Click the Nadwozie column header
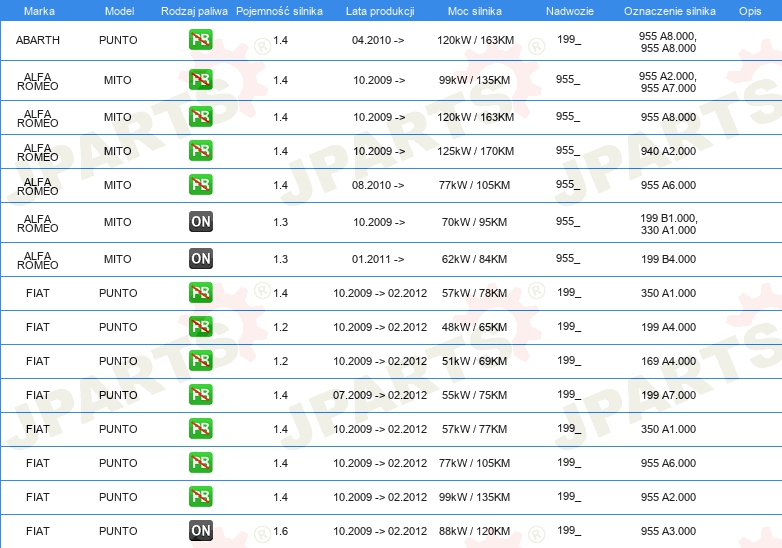 tap(570, 11)
